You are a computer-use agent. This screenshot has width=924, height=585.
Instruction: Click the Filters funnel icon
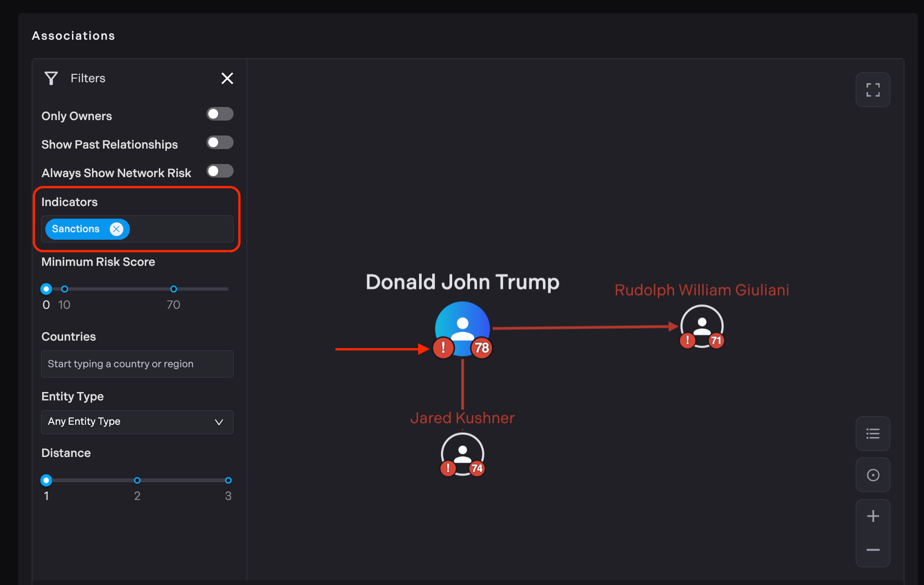[51, 78]
